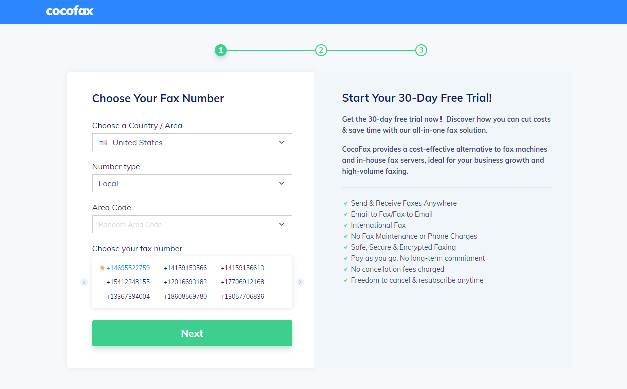The height and width of the screenshot is (389, 627).
Task: Click the progress line between steps 1 and 2
Action: tap(271, 50)
